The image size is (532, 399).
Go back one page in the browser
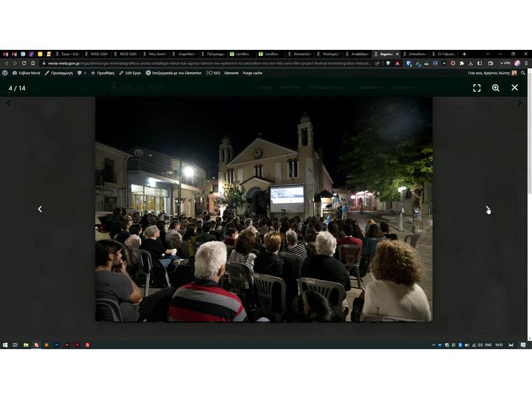tap(7, 63)
